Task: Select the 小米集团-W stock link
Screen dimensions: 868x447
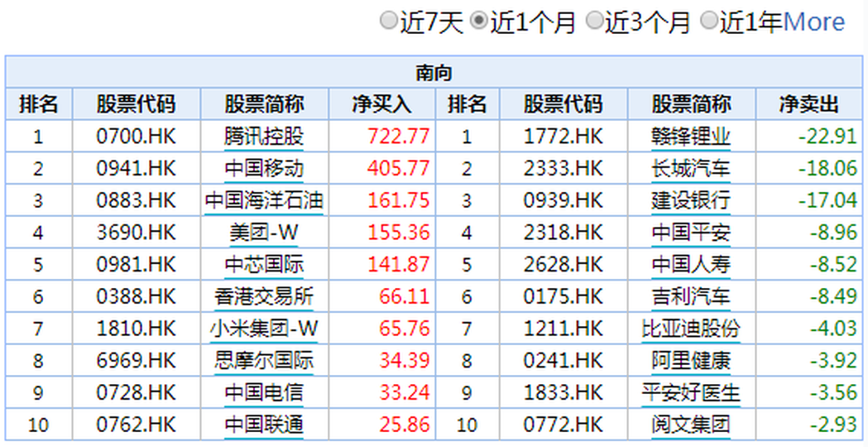Action: coord(264,329)
